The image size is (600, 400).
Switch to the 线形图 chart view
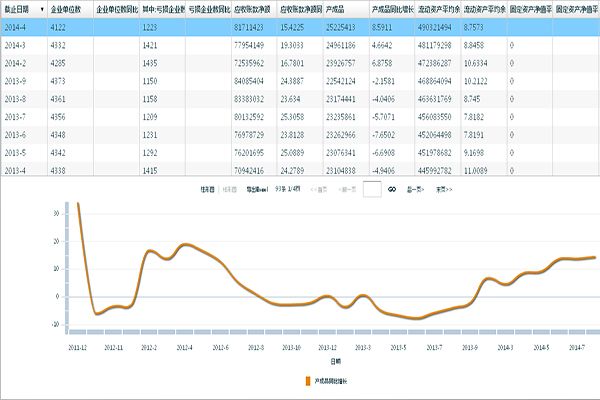[230, 189]
